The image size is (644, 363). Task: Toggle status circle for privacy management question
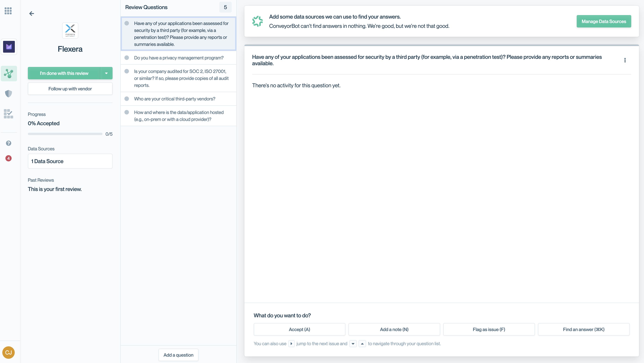point(127,58)
